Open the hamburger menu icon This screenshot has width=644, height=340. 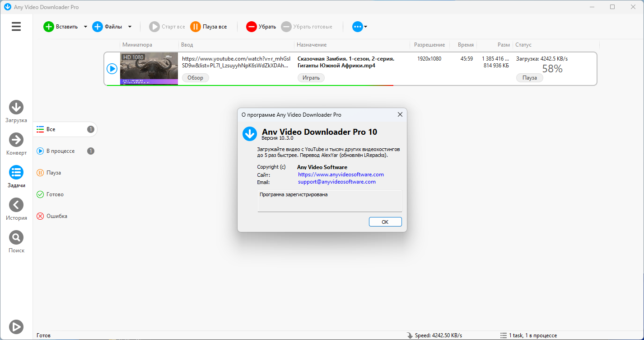pyautogui.click(x=16, y=27)
